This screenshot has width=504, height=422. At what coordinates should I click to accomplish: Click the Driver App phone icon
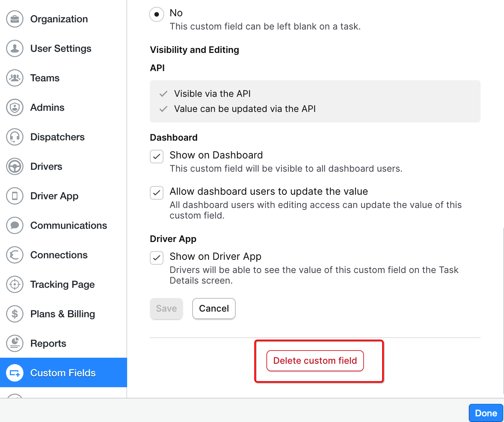15,196
